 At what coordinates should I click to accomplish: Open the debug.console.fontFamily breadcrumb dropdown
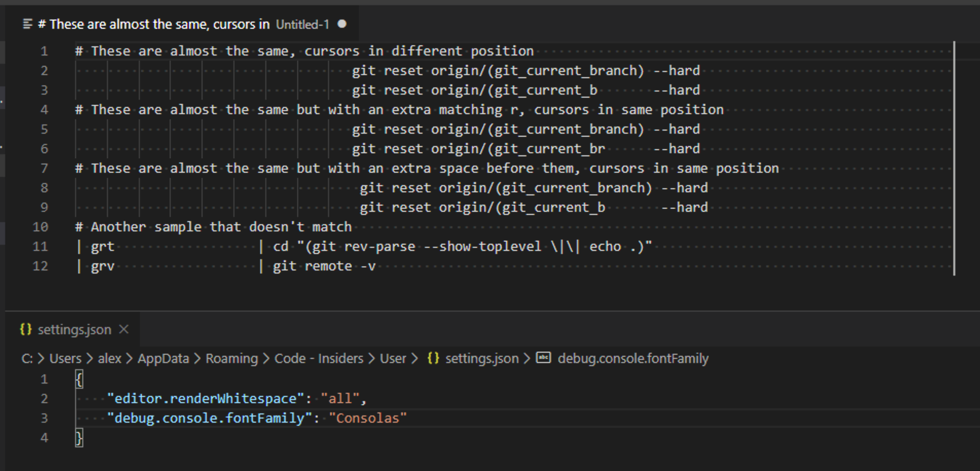(x=632, y=358)
